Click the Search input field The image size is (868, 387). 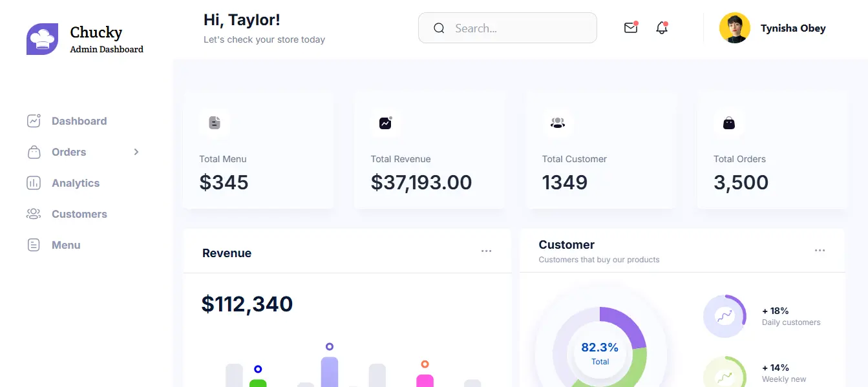pos(507,28)
